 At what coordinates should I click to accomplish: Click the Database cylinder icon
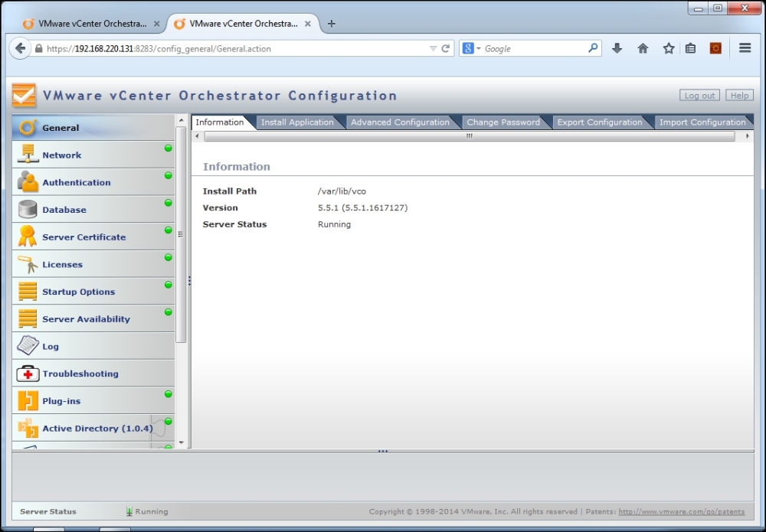(x=28, y=209)
